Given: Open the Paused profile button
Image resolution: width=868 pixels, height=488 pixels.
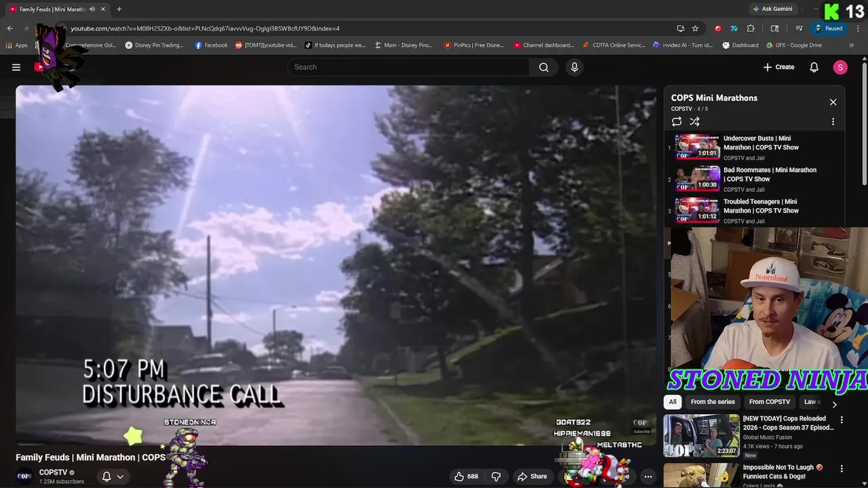Looking at the screenshot, I should [x=829, y=28].
